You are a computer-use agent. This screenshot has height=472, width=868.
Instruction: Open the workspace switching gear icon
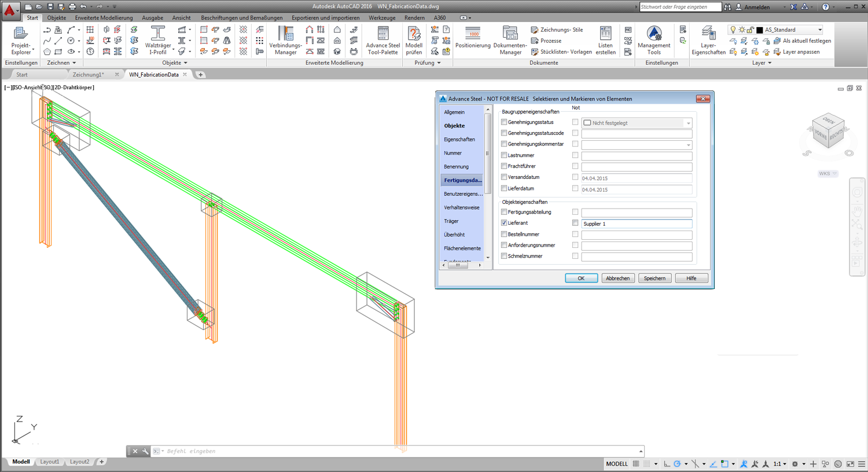pos(795,464)
